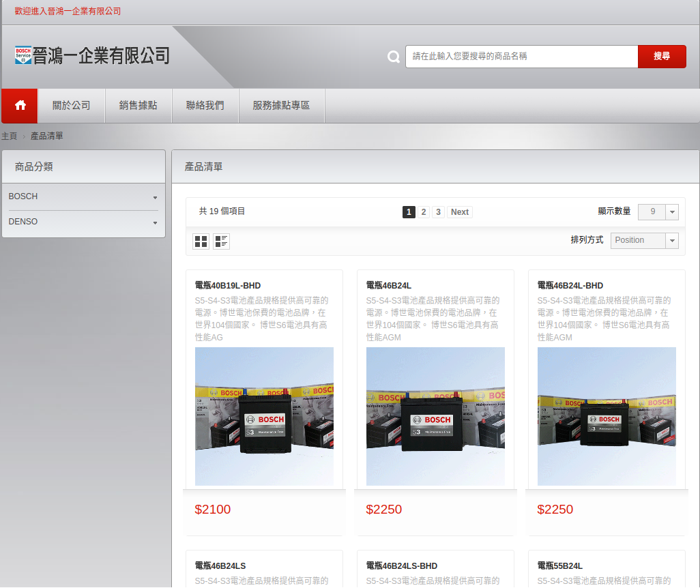Open product title 電瓶40B19L-BHD
This screenshot has height=588, width=700.
pyautogui.click(x=228, y=286)
